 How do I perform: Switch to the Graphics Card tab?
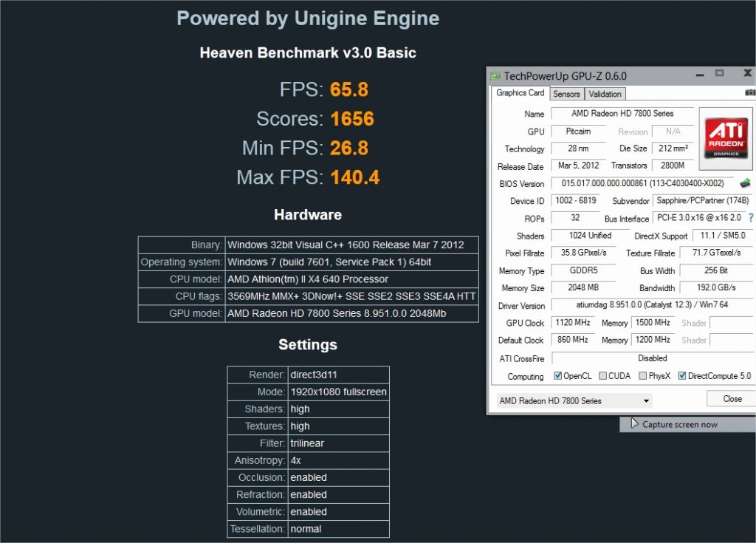(520, 92)
